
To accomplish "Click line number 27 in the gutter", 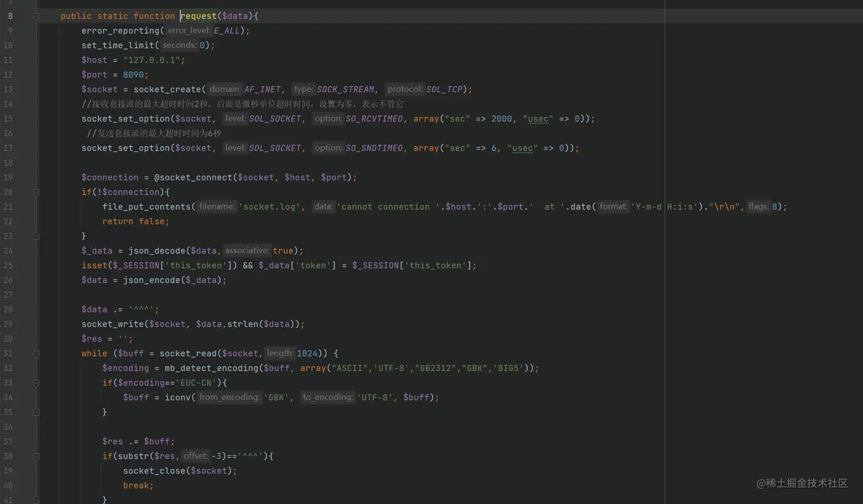I will point(8,295).
